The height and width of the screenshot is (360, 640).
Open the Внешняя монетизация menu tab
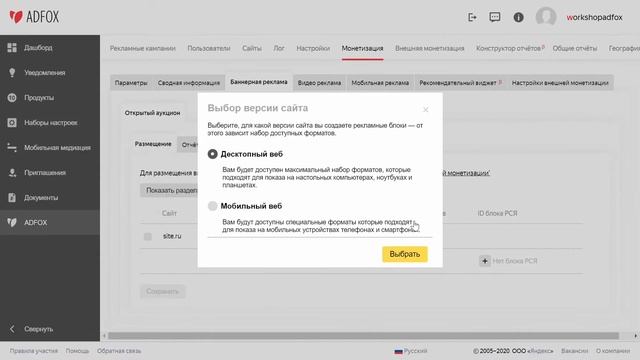tap(429, 48)
